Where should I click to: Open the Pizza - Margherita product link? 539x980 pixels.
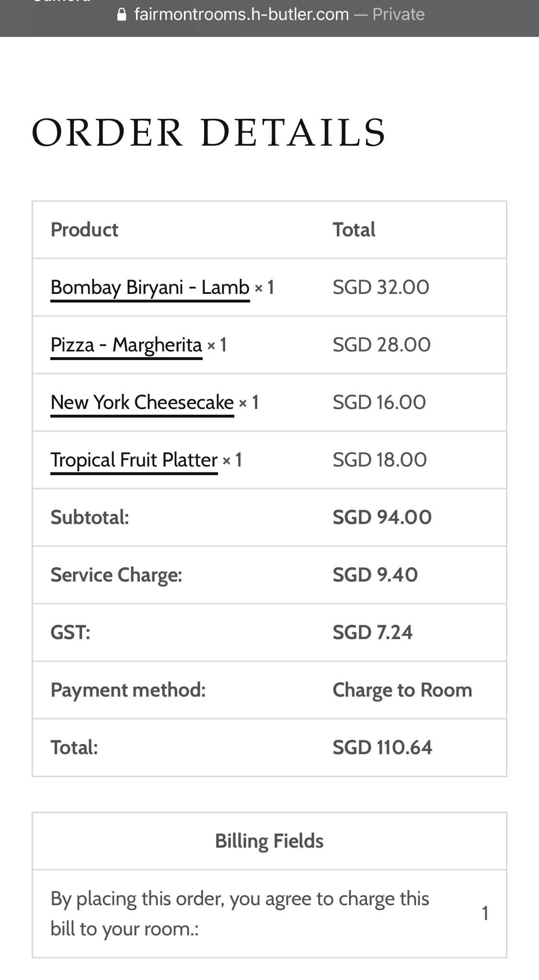point(126,345)
